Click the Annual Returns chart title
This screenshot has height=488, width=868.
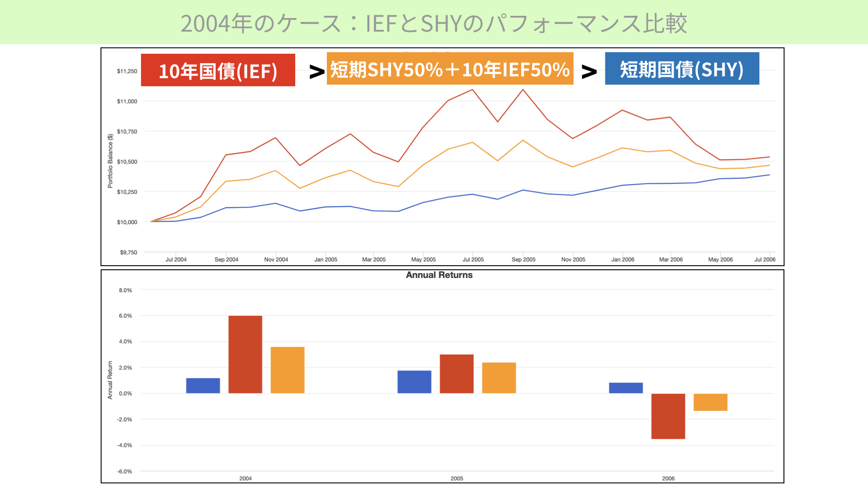coord(439,275)
